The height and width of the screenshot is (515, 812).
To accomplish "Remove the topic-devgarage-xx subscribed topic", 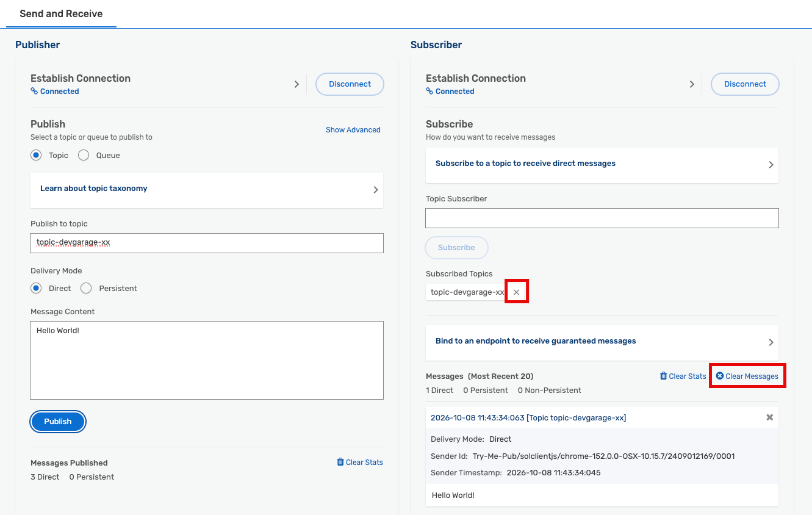I will pos(516,292).
